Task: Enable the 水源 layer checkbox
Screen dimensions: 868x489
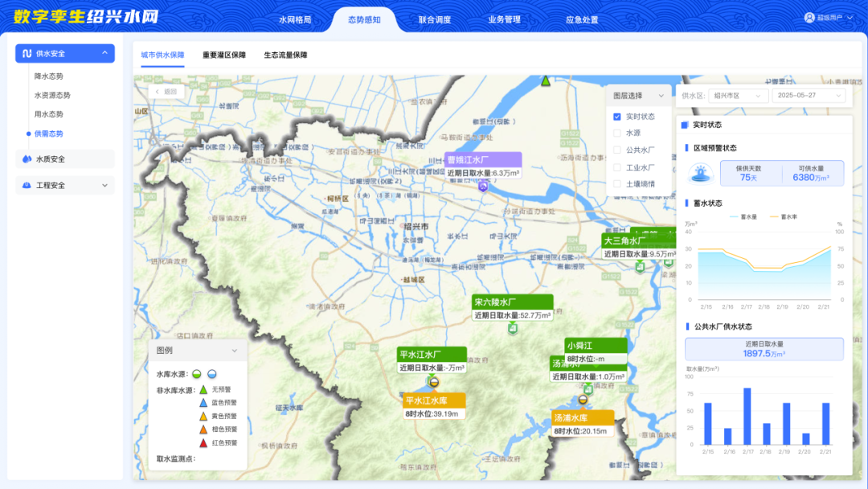Action: [x=616, y=134]
